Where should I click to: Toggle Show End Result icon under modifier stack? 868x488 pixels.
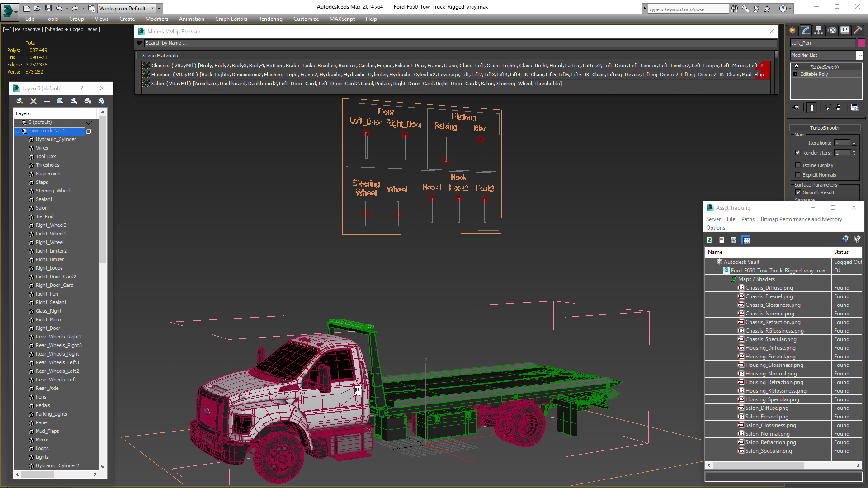(812, 108)
